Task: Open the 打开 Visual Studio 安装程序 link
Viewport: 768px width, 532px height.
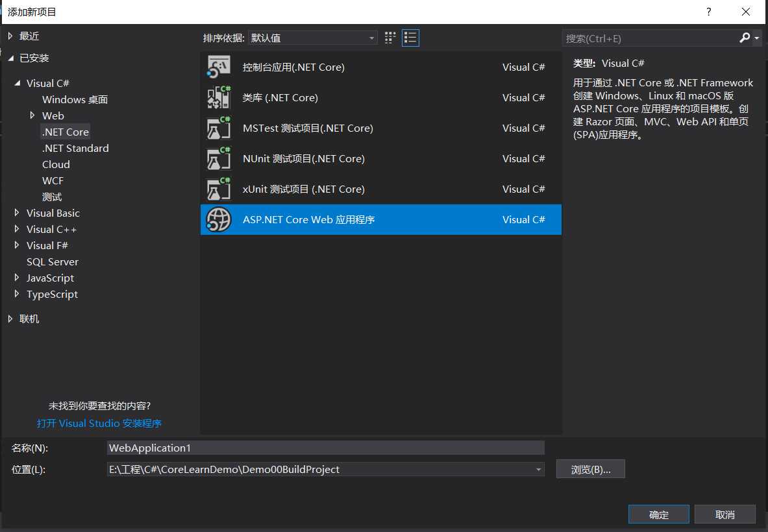Action: click(x=99, y=424)
